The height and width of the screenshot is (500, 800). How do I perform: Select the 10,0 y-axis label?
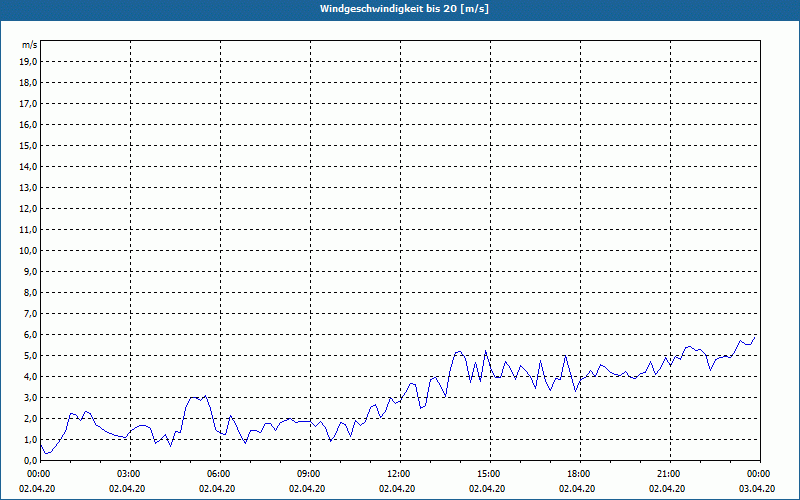pos(29,251)
